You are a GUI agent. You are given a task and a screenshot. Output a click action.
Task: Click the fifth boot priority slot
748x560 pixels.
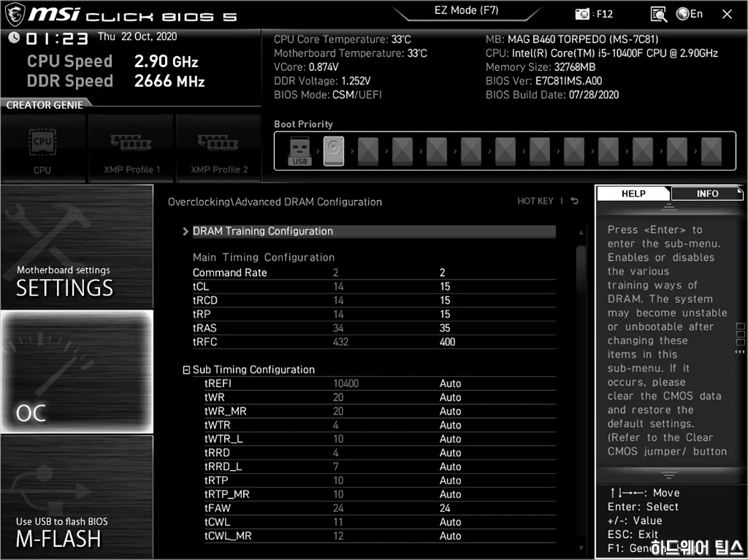(437, 151)
